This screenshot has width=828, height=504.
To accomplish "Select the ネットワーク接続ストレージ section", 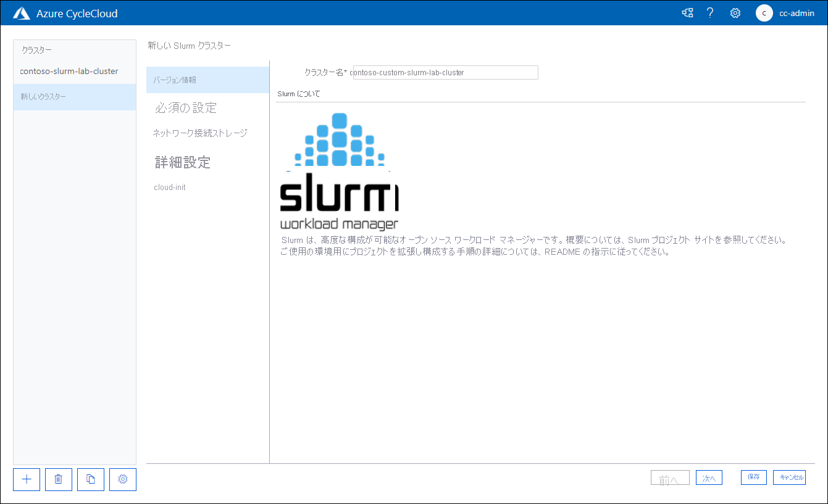I will pos(200,133).
